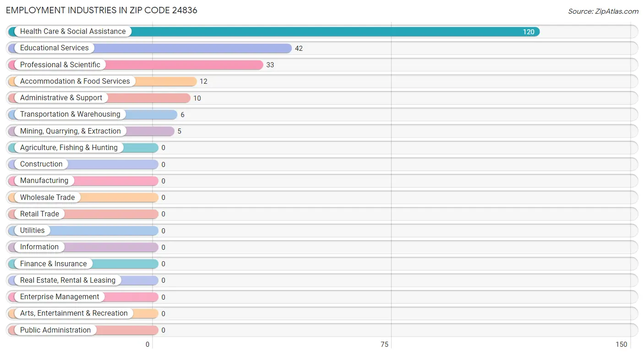Click the value 33 for Professional & Scientific

pos(270,65)
